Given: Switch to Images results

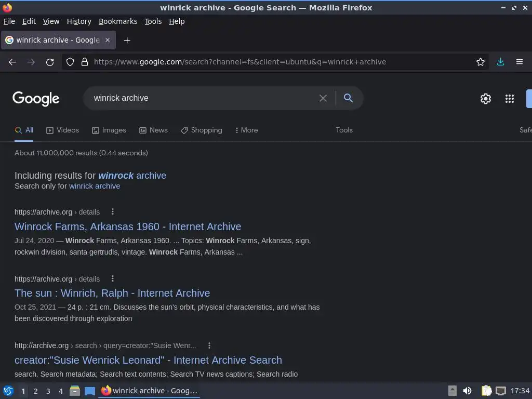Looking at the screenshot, I should (x=109, y=130).
